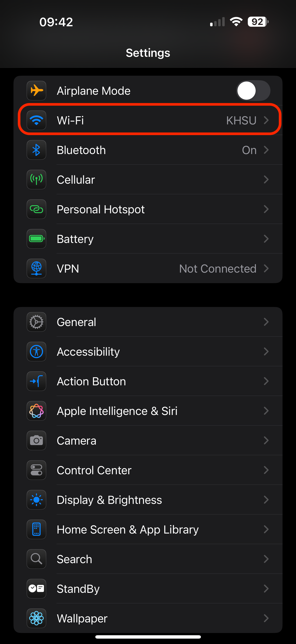Tap the orange Airplane Mode icon
Viewport: 296px width, 644px height.
pyautogui.click(x=36, y=90)
